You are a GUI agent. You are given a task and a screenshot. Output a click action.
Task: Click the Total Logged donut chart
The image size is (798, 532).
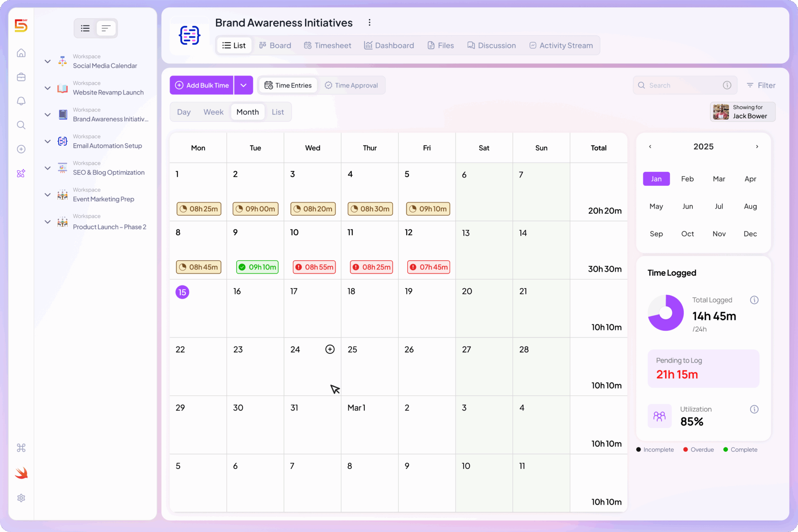[666, 313]
